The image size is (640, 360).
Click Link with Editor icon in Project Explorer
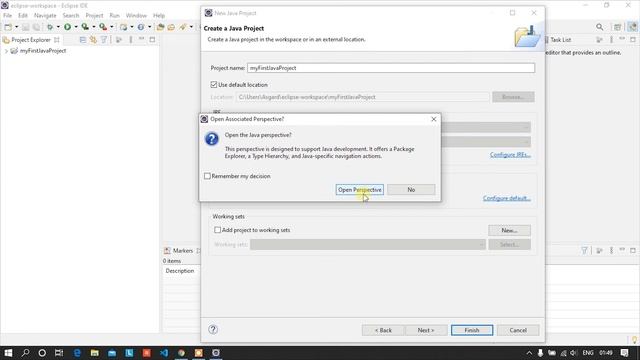click(x=93, y=40)
